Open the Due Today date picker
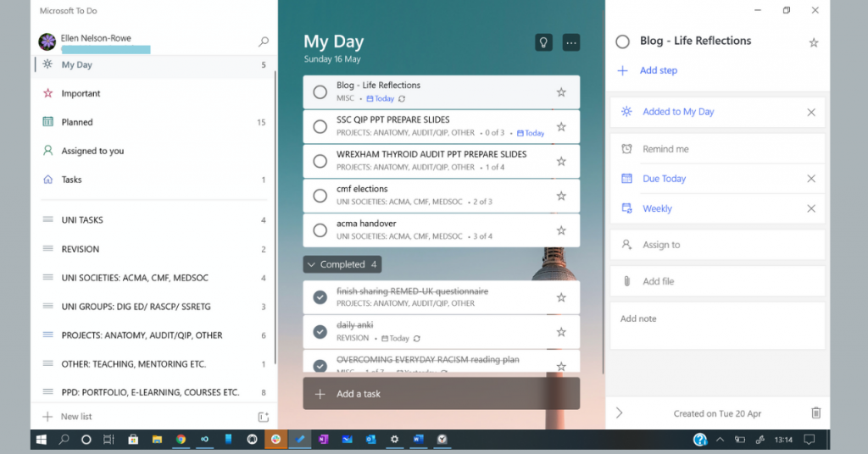This screenshot has height=454, width=868. [664, 179]
